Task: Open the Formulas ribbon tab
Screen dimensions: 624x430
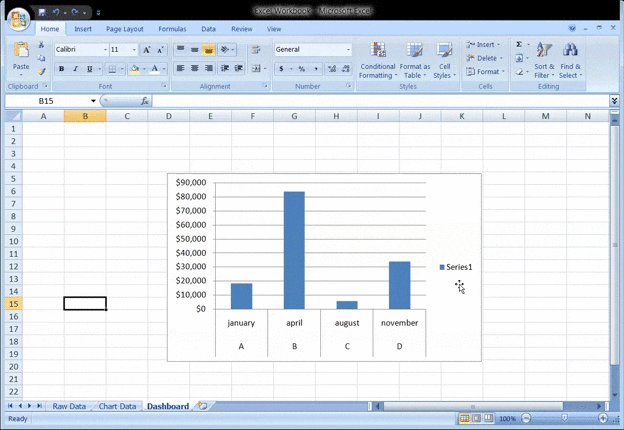Action: [172, 29]
